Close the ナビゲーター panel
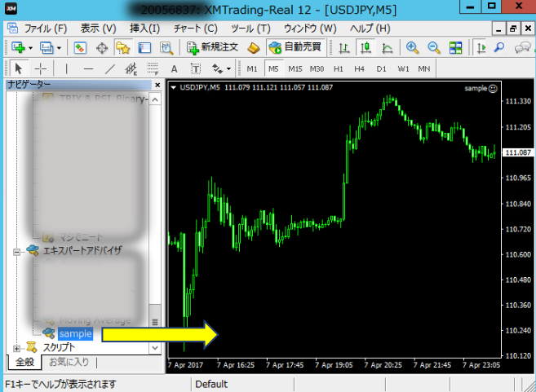This screenshot has width=536, height=392. coord(157,85)
